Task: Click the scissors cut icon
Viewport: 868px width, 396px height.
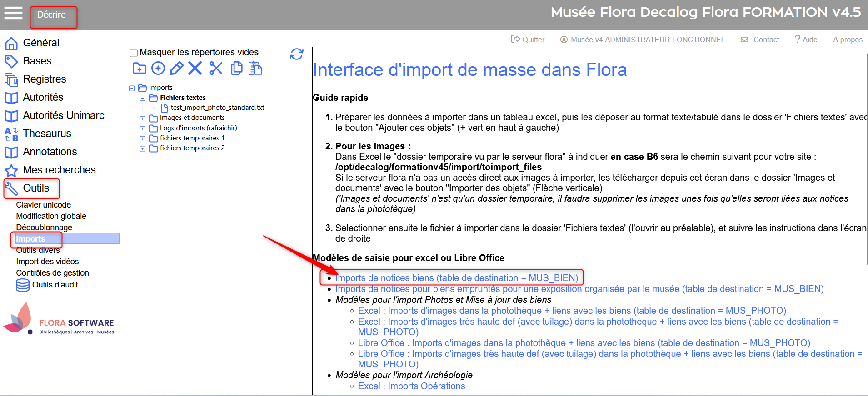Action: point(216,69)
